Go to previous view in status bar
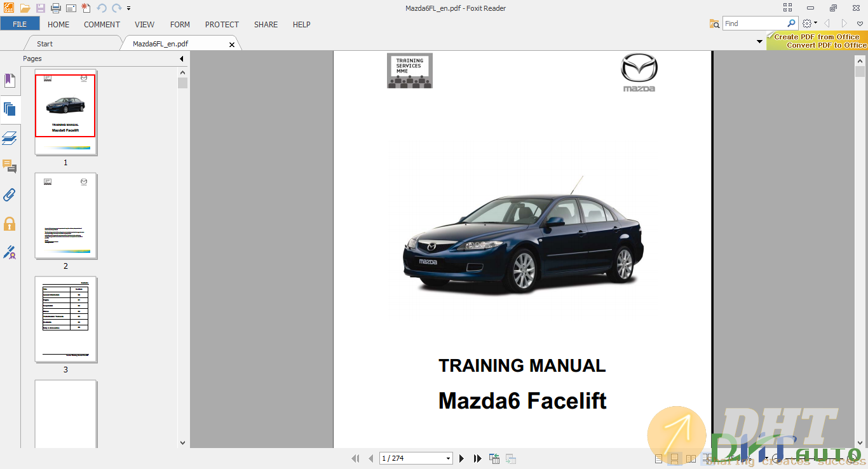 (x=494, y=458)
